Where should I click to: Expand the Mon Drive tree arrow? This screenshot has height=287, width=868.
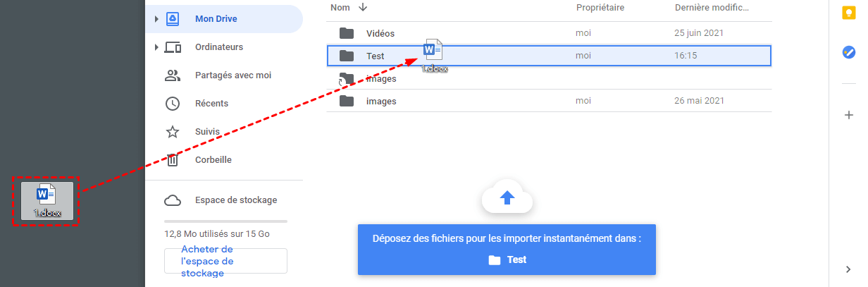156,19
